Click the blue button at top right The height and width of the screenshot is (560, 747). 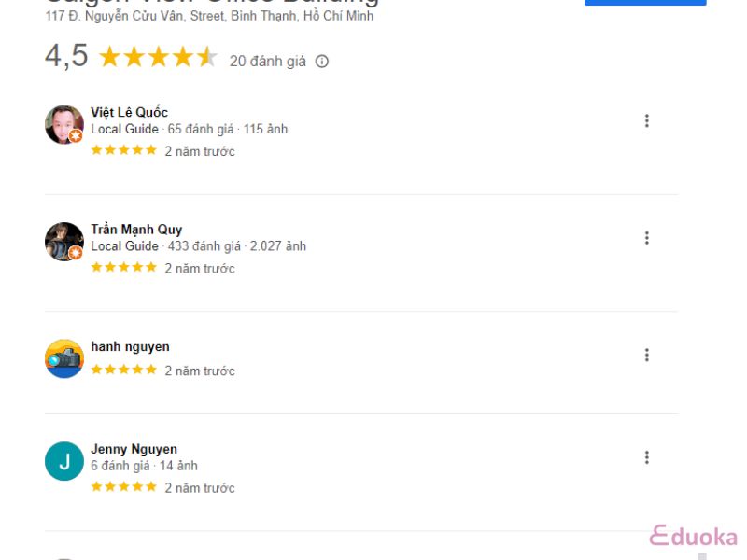(x=645, y=3)
